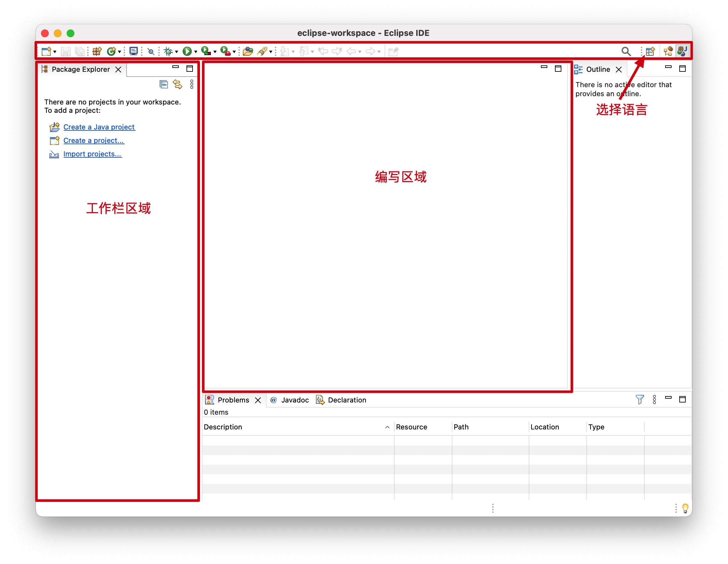Toggle Skip All Breakpoints
Viewport: 728px width, 564px height.
pyautogui.click(x=151, y=51)
